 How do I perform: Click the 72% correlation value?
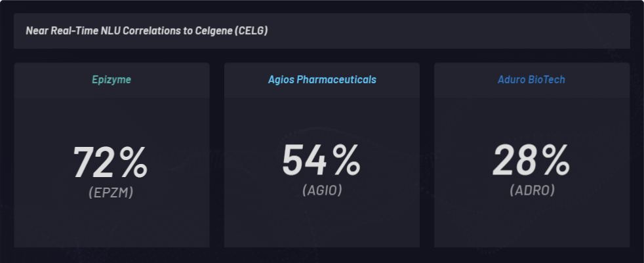point(110,163)
